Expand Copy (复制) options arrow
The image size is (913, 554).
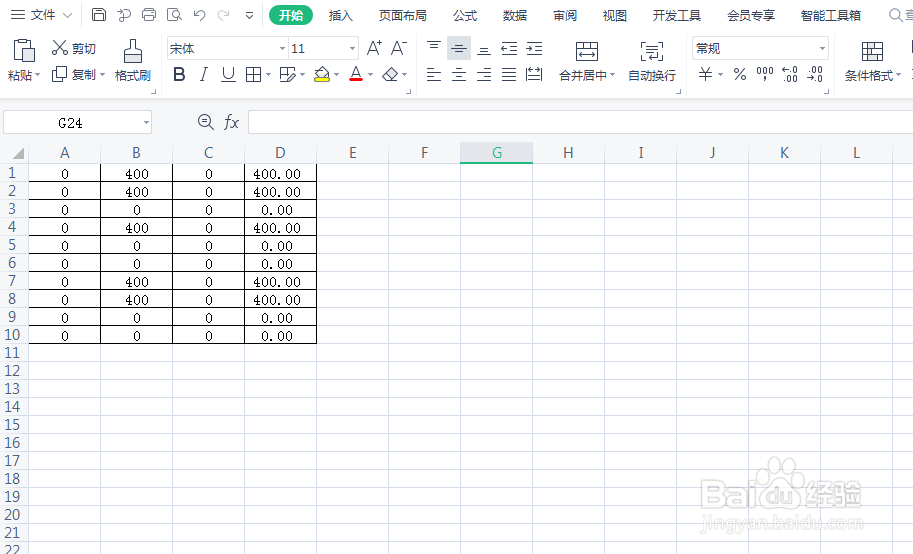click(x=102, y=75)
